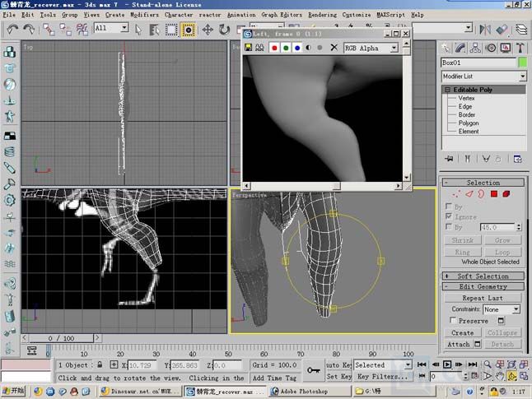
Task: Select Edge sub-object icon in Selection rollout
Action: pos(469,194)
